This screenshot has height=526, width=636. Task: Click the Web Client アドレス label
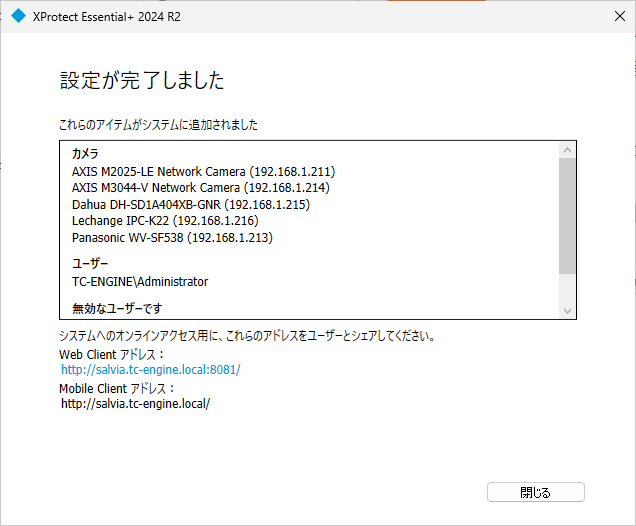coord(112,354)
